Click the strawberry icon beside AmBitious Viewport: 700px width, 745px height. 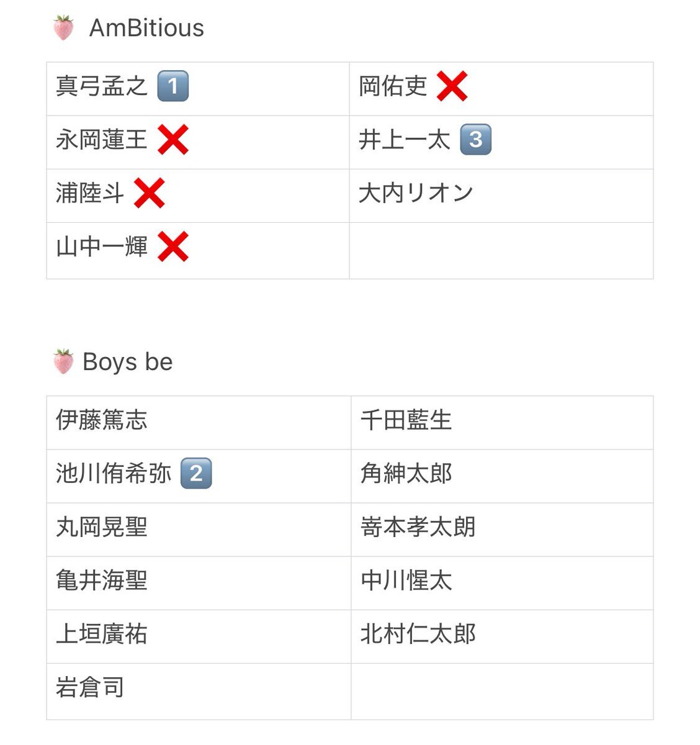[63, 28]
